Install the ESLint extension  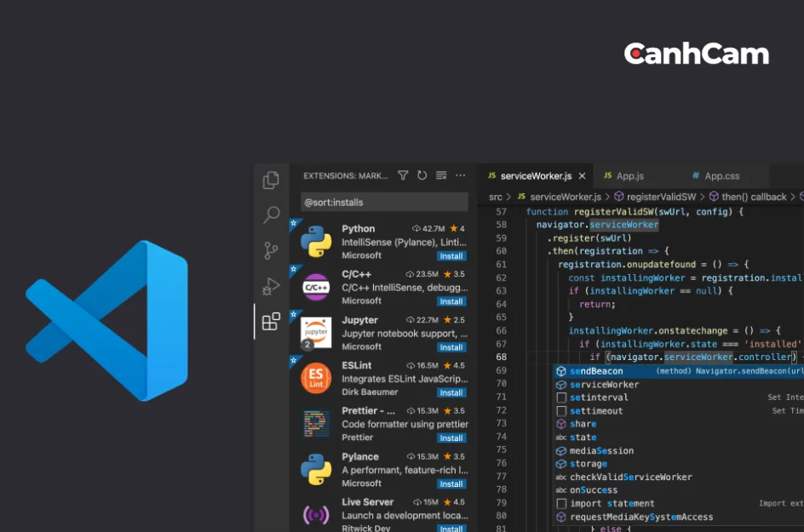coord(451,392)
